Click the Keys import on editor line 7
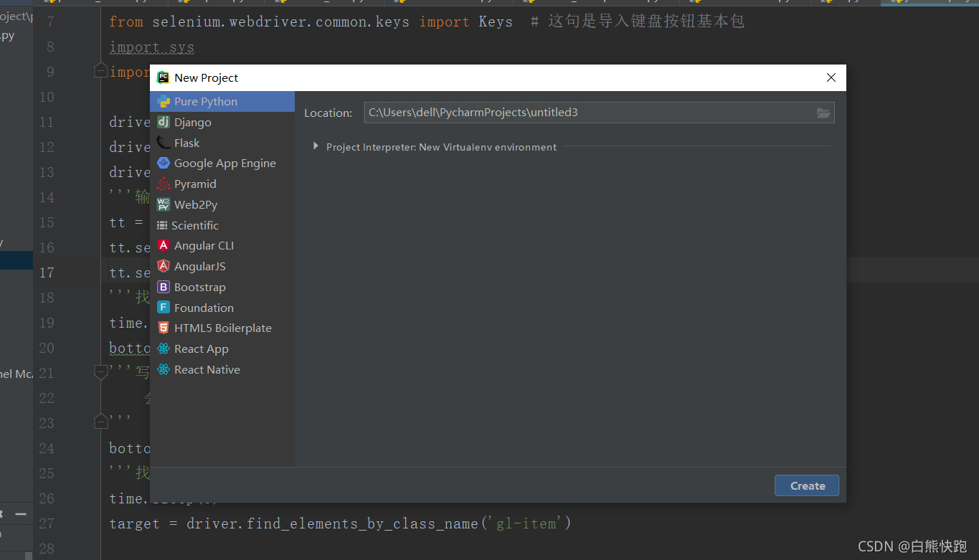This screenshot has height=560, width=979. point(496,22)
